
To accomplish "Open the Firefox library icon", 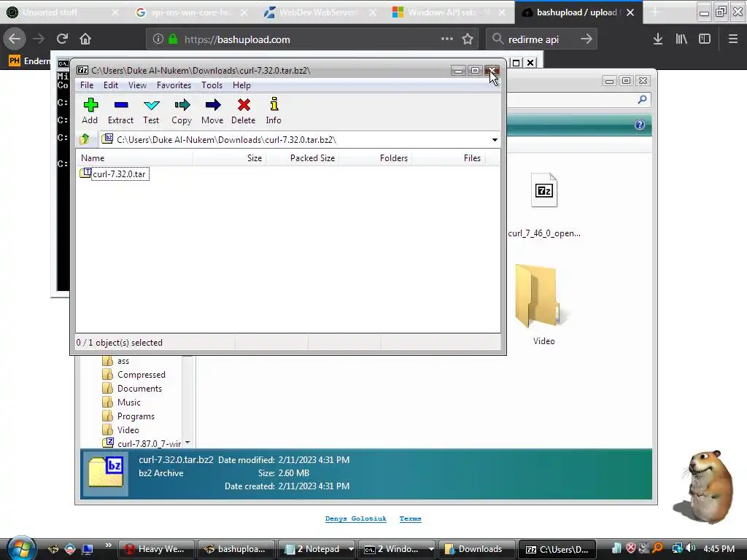I will coord(681,39).
